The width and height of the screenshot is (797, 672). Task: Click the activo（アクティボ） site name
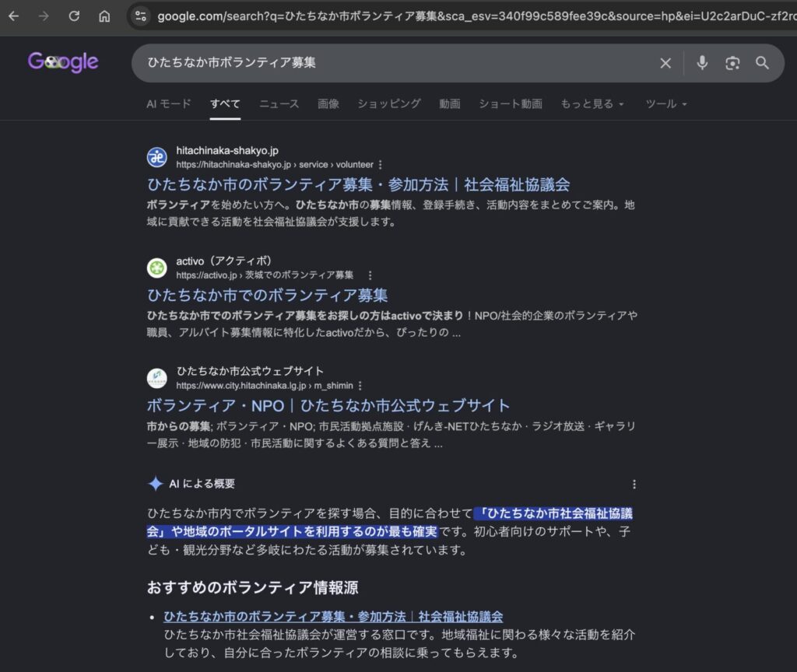click(x=223, y=261)
